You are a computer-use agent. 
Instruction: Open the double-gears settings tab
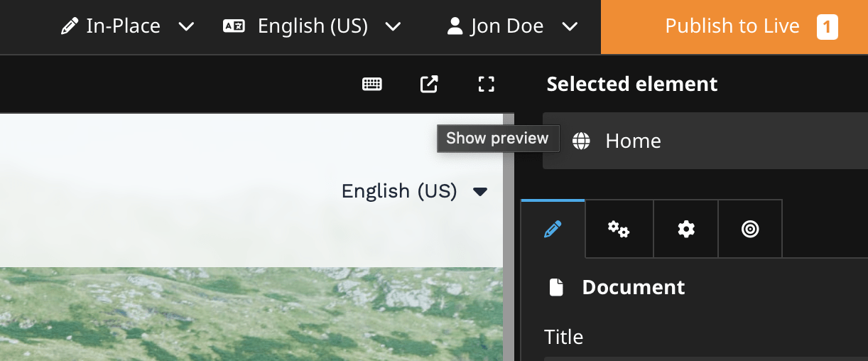(619, 229)
